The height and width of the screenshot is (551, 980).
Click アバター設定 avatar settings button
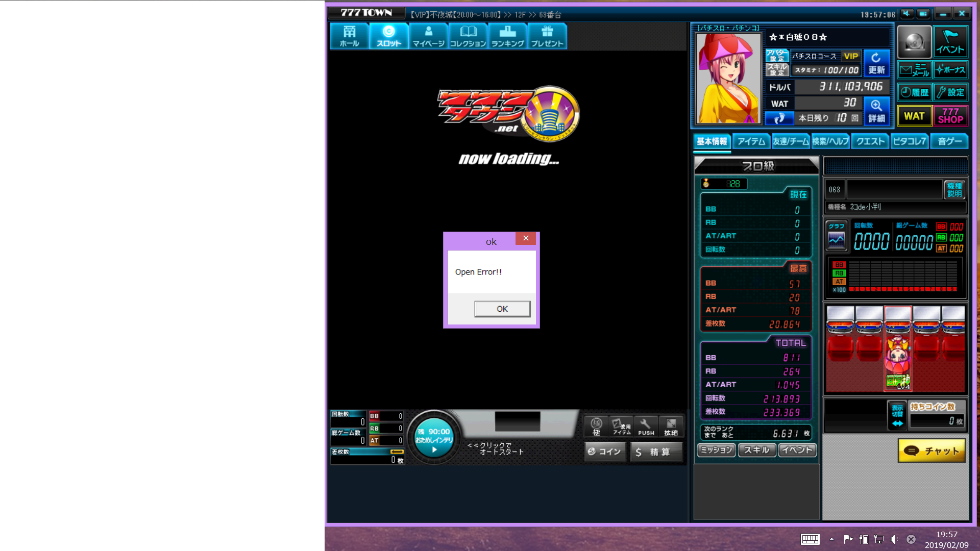pos(777,56)
